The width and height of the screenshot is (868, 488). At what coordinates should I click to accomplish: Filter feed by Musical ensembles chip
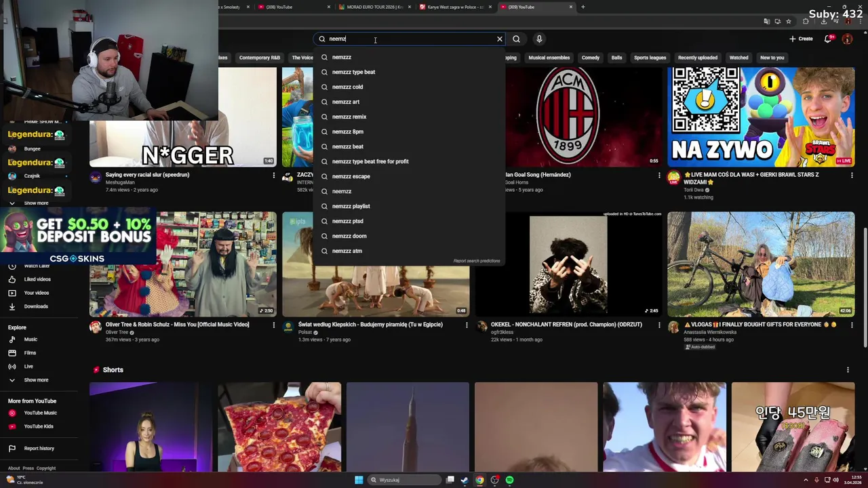tap(549, 58)
